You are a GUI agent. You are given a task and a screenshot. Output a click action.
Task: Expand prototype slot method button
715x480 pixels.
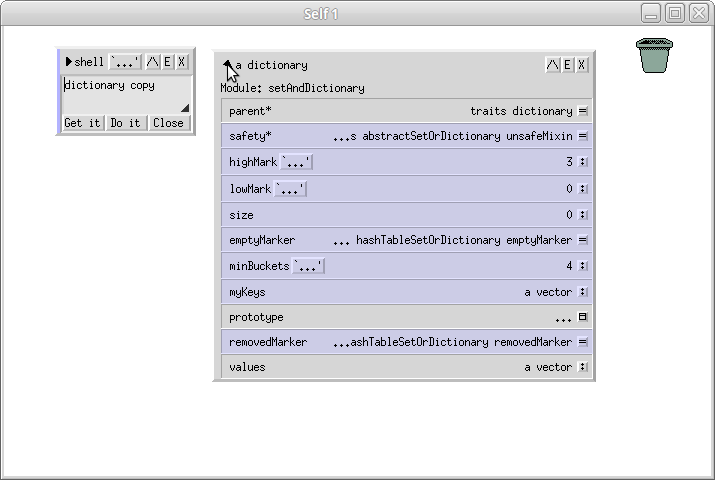583,317
